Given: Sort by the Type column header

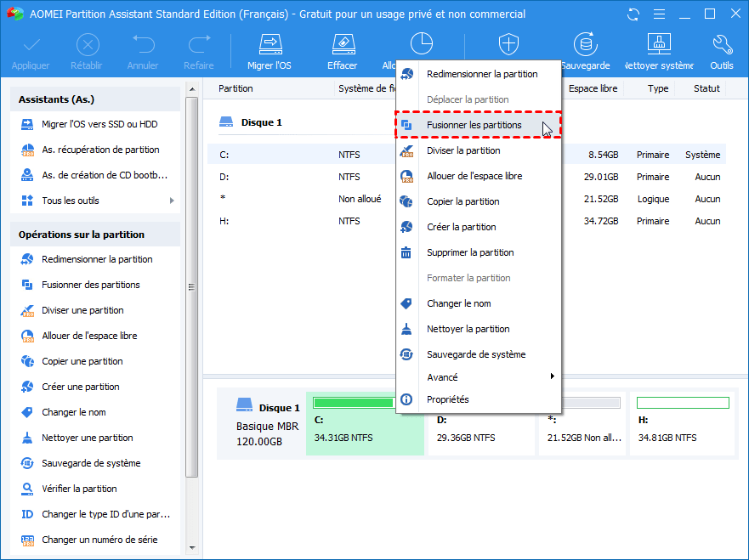Looking at the screenshot, I should click(x=658, y=88).
